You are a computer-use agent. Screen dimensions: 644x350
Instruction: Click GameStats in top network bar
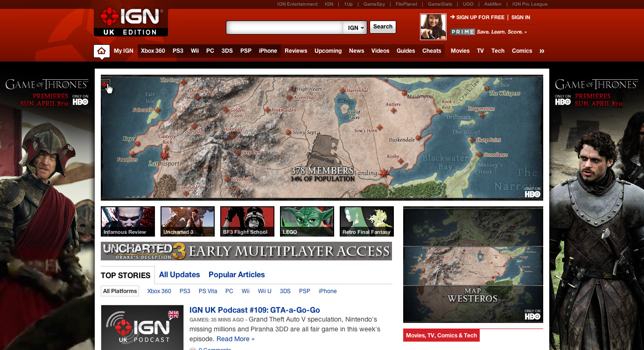(x=440, y=4)
